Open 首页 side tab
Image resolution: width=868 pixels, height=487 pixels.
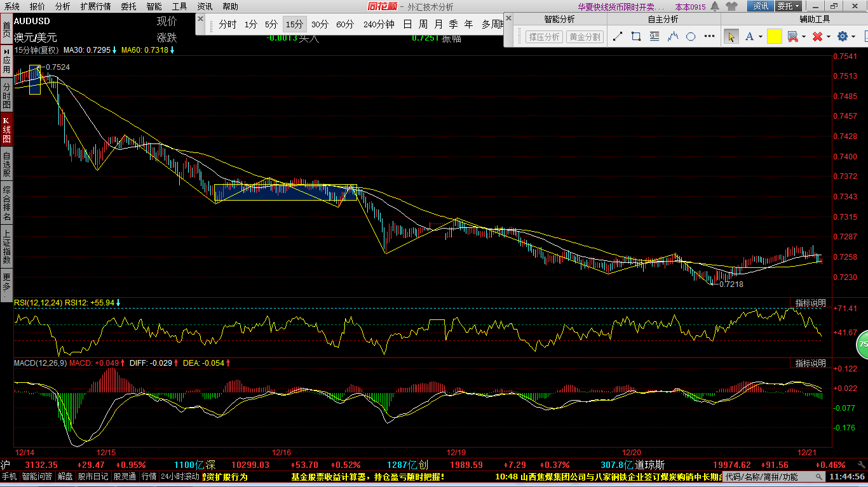pyautogui.click(x=6, y=29)
